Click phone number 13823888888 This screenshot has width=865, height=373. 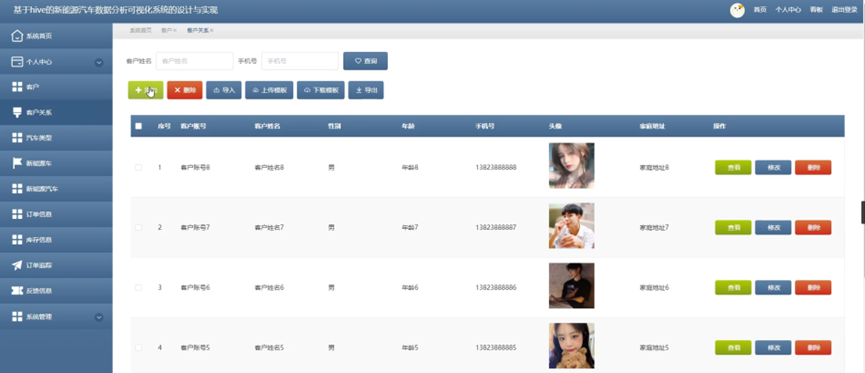pyautogui.click(x=496, y=167)
